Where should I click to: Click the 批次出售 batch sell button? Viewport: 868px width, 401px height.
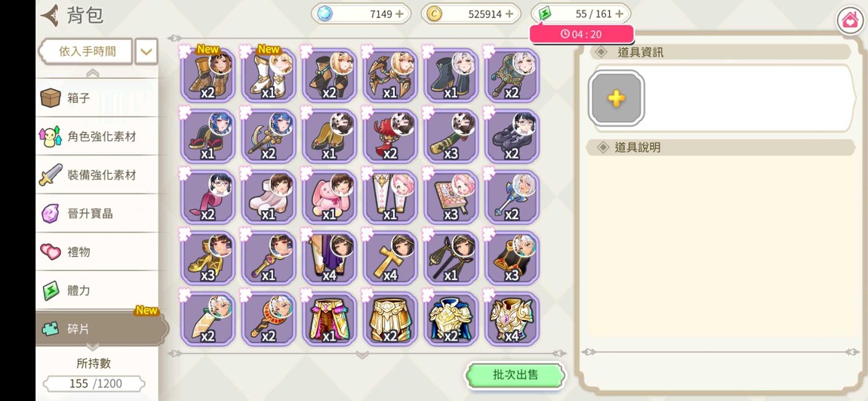tap(516, 375)
